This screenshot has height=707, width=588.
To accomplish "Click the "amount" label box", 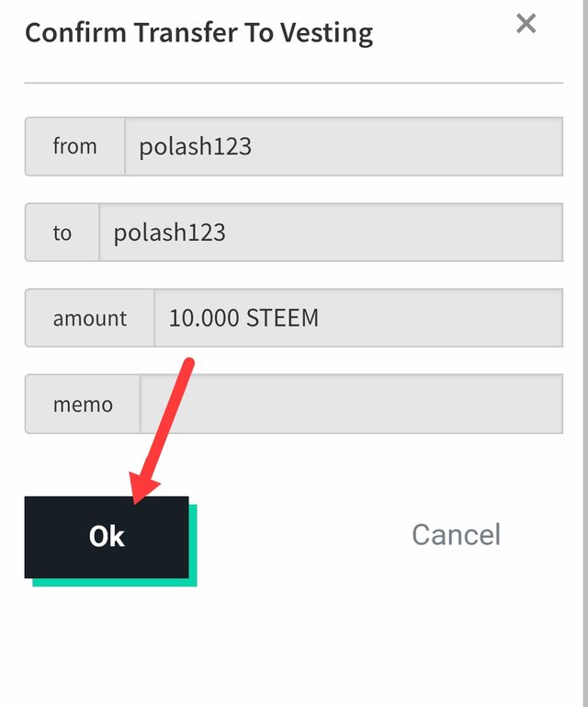I will [x=89, y=318].
